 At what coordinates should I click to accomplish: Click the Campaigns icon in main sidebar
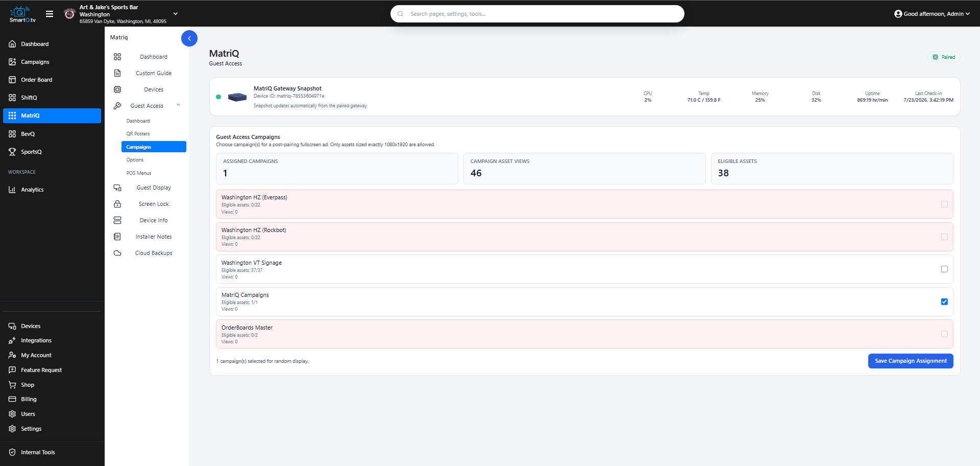(12, 62)
